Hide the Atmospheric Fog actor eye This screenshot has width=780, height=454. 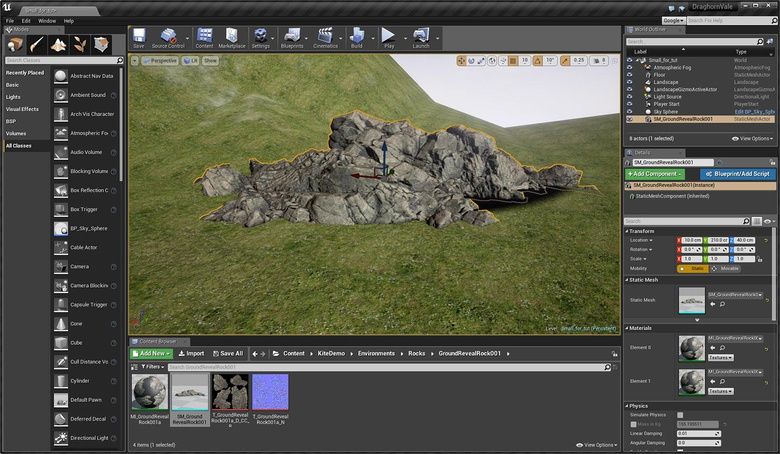(629, 67)
